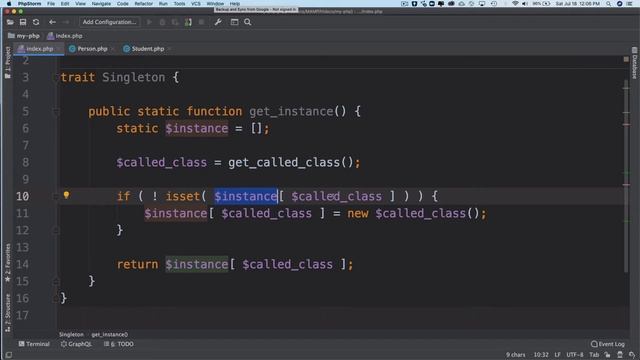
Task: Click the Time Machine icon in menu bar
Action: 493,4
